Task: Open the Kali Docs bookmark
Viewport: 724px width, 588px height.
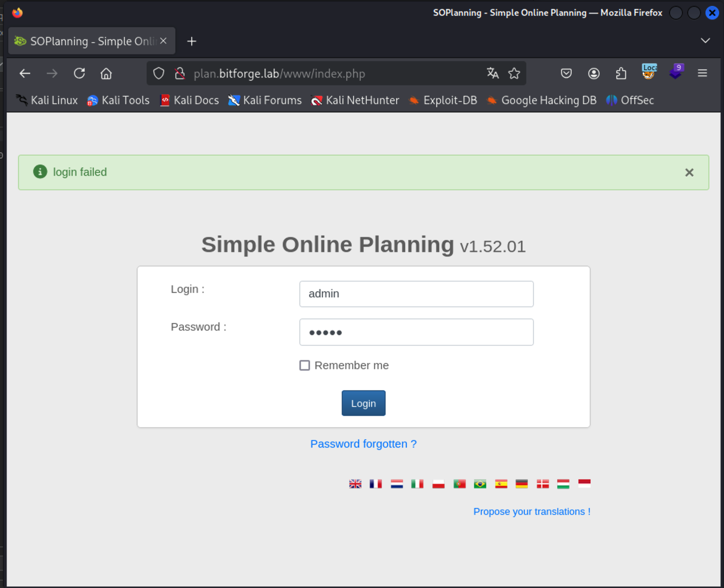Action: tap(190, 100)
